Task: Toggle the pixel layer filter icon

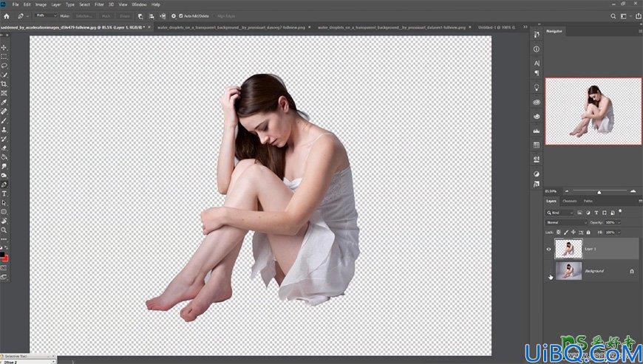Action: tap(580, 213)
